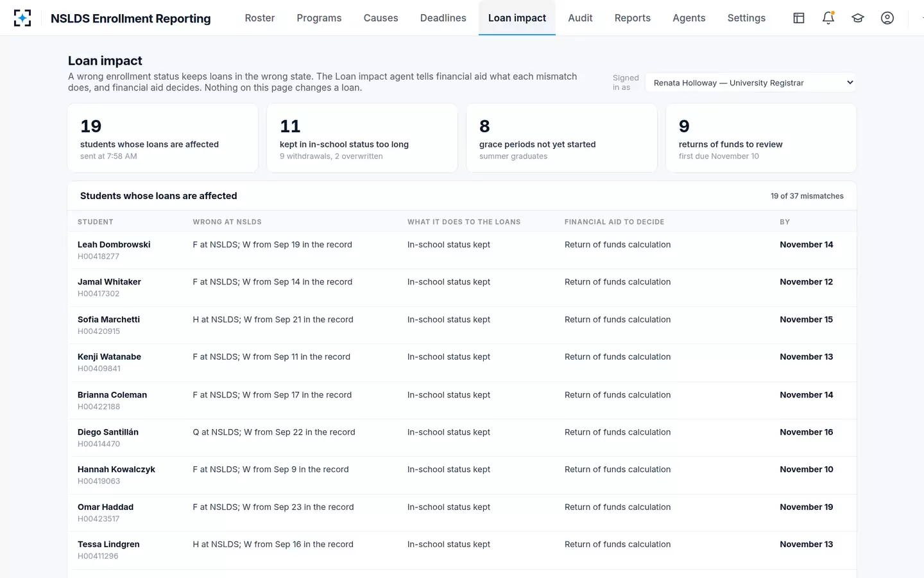Click the WRONG AT NSLDS column header

click(227, 222)
